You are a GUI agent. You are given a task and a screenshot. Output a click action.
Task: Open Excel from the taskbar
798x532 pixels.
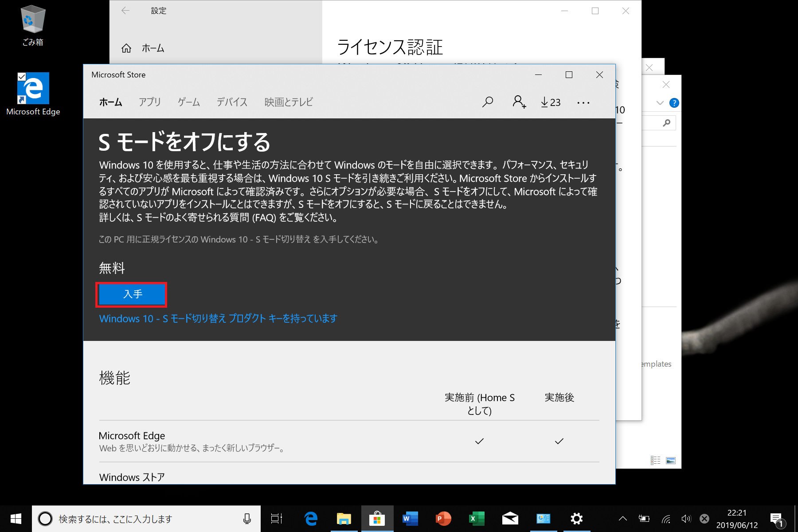(477, 518)
